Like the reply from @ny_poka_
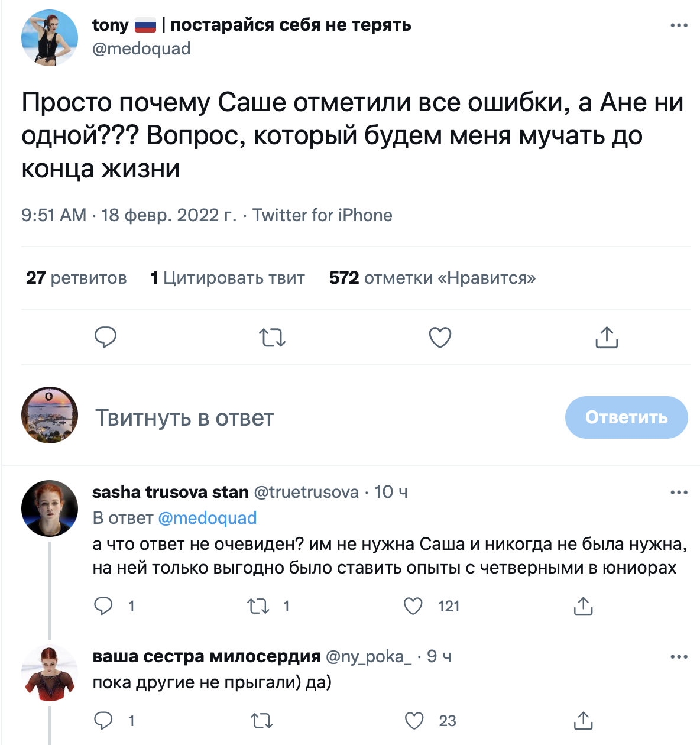Viewport: 700px width, 745px height. point(414,721)
